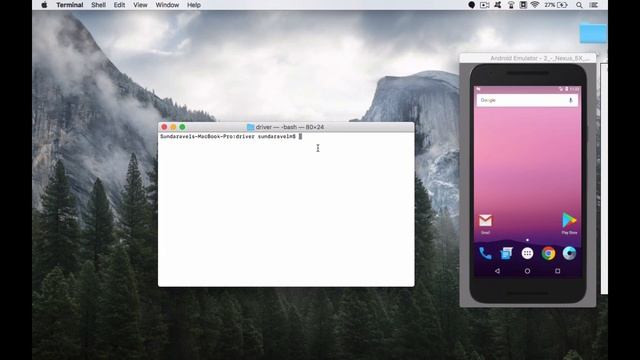Click inside the Terminal command prompt area

click(x=286, y=209)
